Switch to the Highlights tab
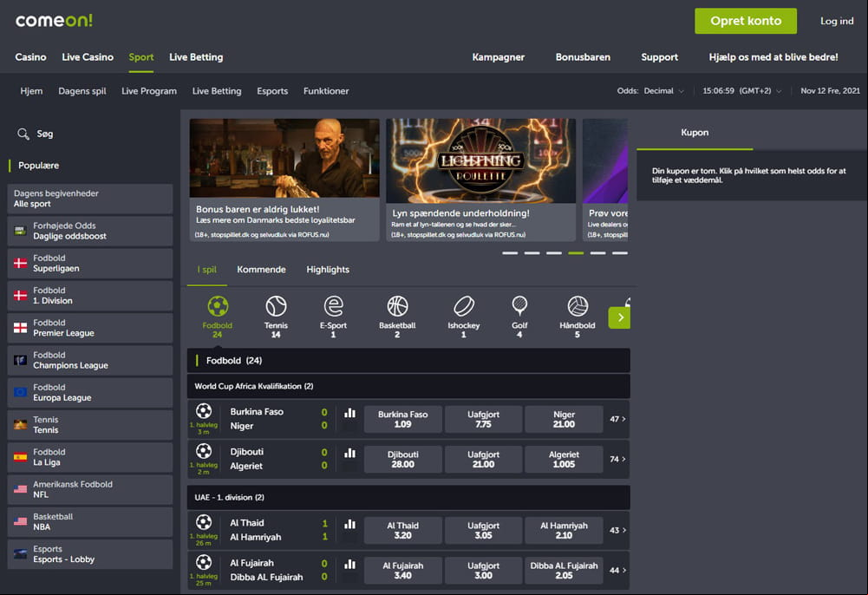This screenshot has width=868, height=595. pyautogui.click(x=328, y=270)
